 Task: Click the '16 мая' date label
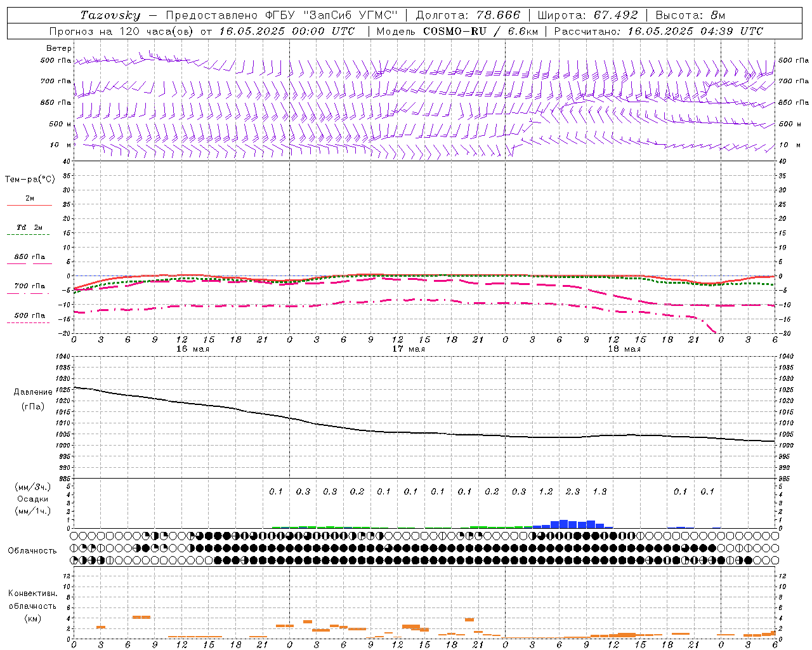(193, 348)
